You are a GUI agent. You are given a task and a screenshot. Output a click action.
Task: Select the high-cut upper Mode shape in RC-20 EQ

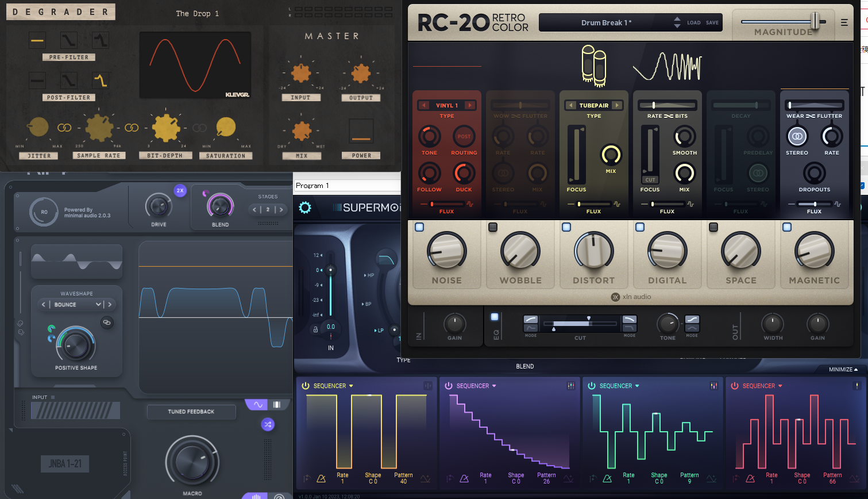(x=630, y=319)
